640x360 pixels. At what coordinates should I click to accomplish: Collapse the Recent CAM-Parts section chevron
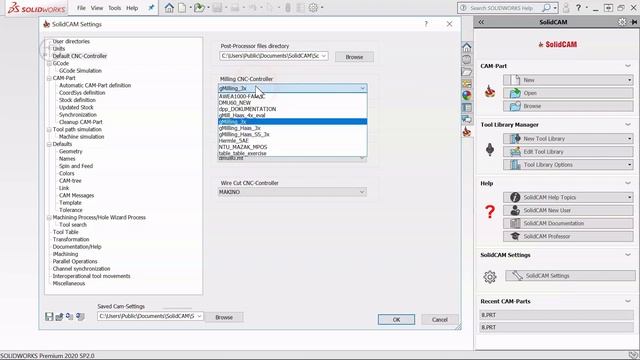(x=628, y=301)
